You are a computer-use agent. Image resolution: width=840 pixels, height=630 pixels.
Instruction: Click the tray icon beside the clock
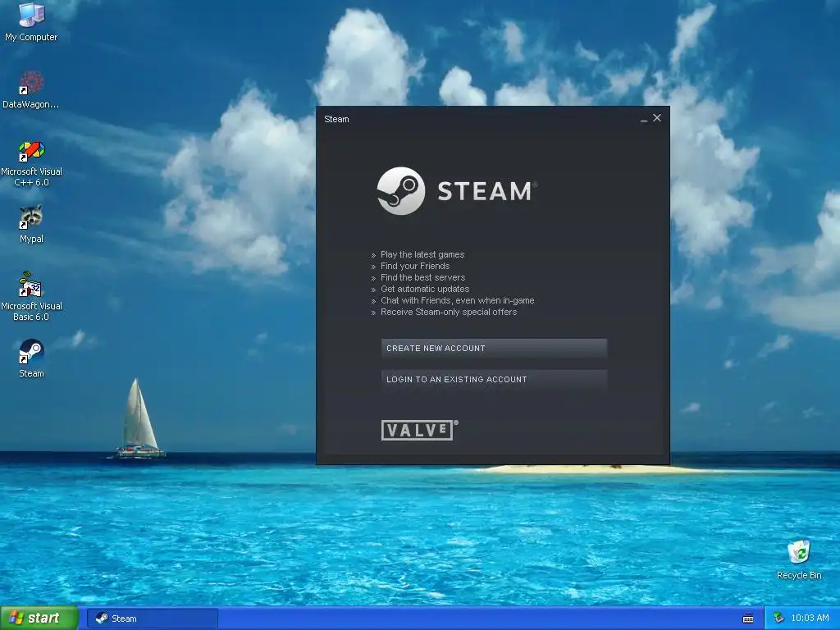[x=778, y=619]
